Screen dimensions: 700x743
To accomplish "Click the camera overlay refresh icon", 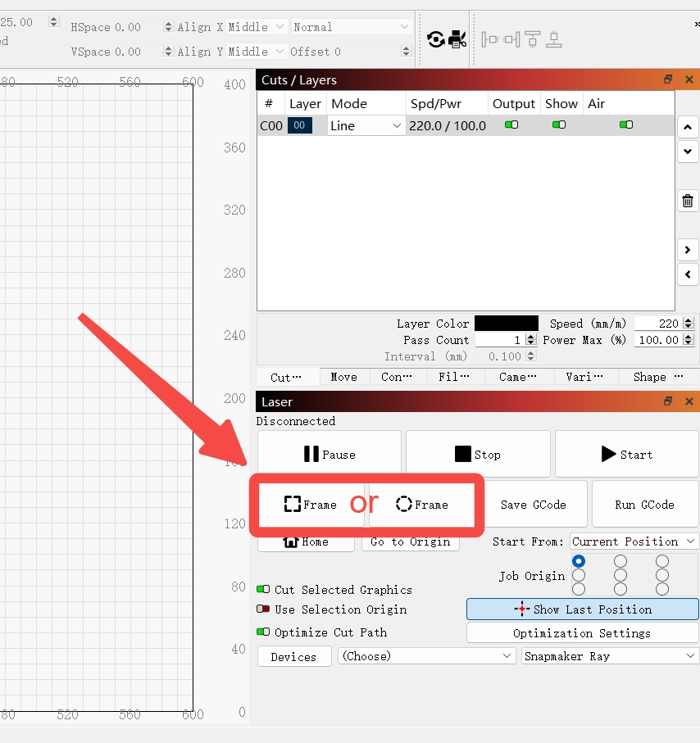I will [435, 39].
